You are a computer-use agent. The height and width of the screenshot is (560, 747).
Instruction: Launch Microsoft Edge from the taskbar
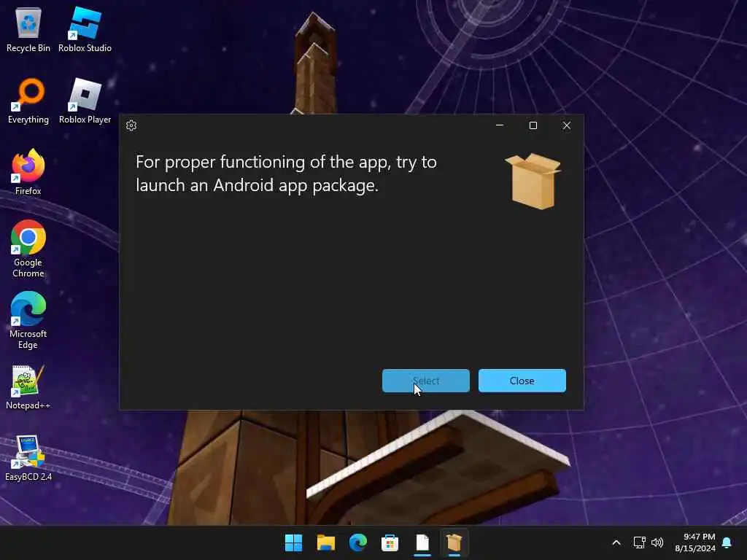tap(357, 542)
